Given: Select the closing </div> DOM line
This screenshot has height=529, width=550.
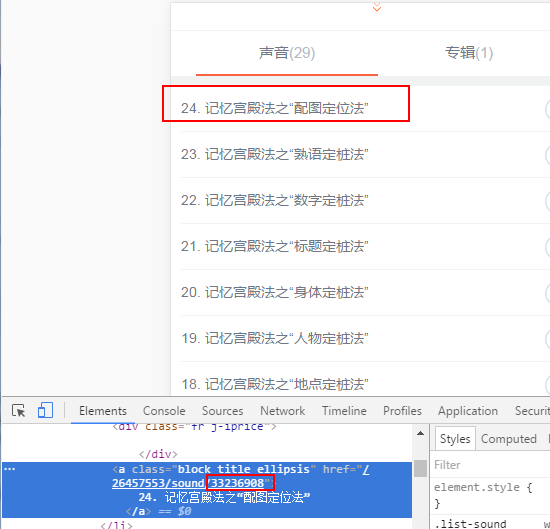Looking at the screenshot, I should pos(158,455).
